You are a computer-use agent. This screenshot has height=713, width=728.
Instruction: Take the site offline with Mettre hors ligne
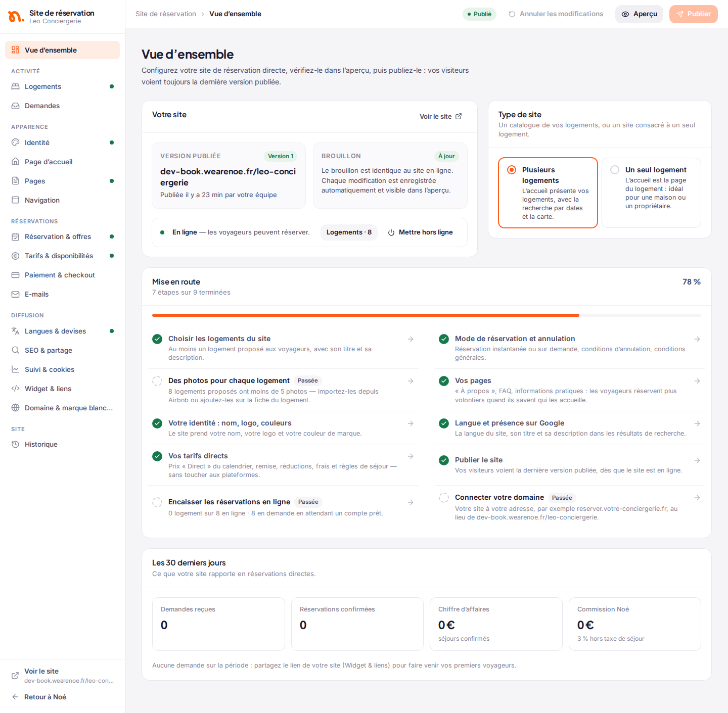pyautogui.click(x=421, y=232)
